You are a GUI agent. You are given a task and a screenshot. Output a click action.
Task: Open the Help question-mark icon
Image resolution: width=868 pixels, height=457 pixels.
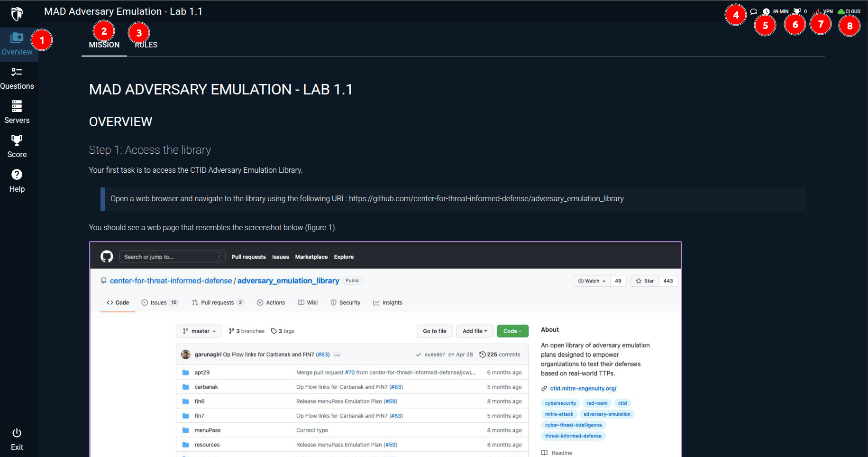pos(17,181)
